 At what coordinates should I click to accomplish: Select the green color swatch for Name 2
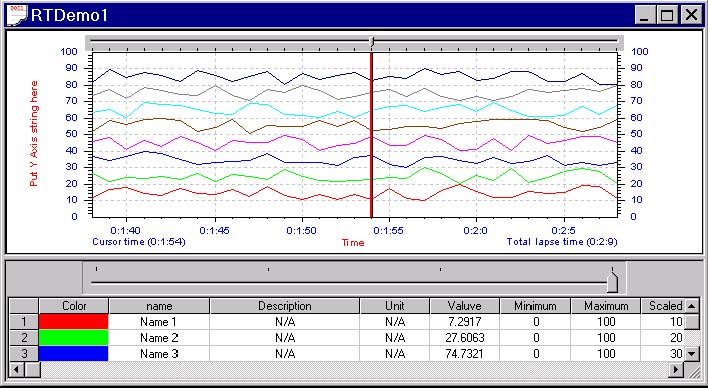74,337
